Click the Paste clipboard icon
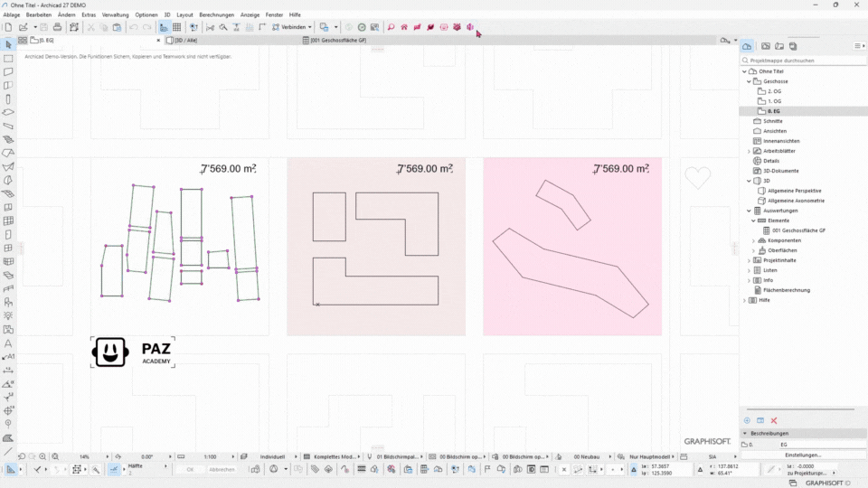 tap(117, 27)
